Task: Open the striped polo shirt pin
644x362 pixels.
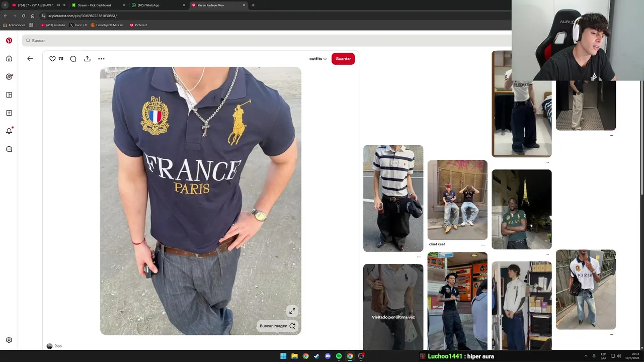Action: pos(393,198)
